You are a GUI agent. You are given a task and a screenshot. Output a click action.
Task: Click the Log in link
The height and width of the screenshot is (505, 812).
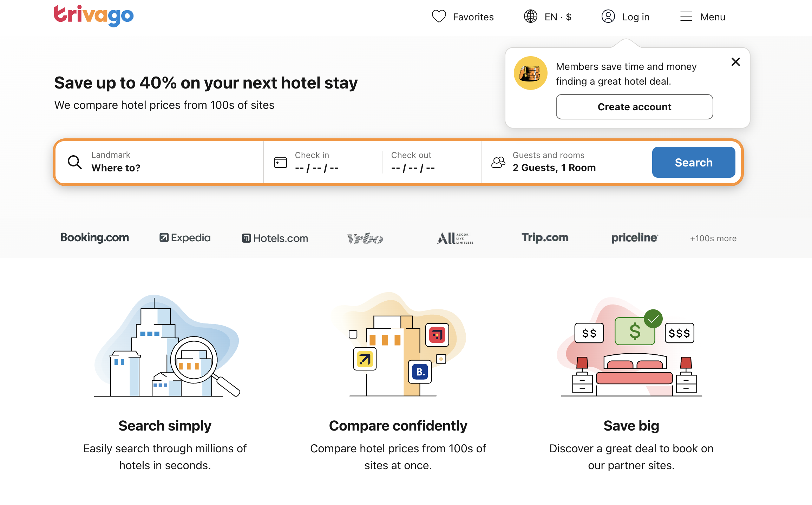(x=635, y=17)
